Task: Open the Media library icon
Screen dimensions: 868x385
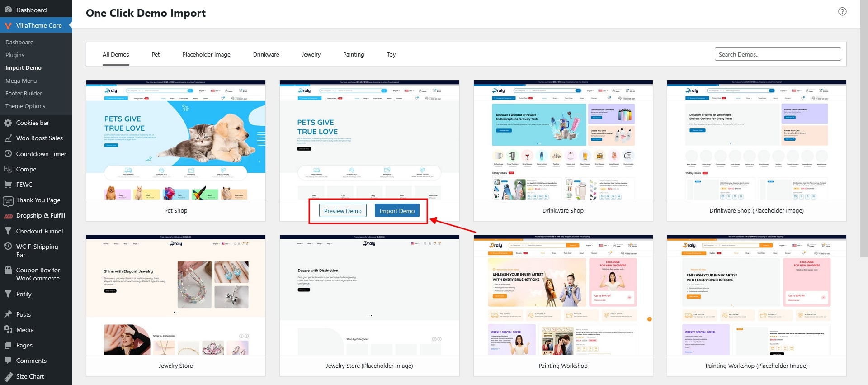Action: tap(8, 330)
